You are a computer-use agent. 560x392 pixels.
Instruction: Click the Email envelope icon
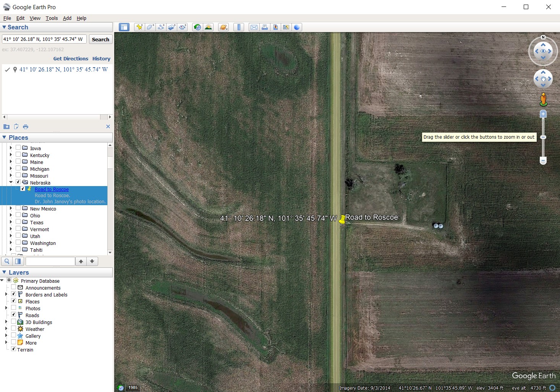coord(254,27)
